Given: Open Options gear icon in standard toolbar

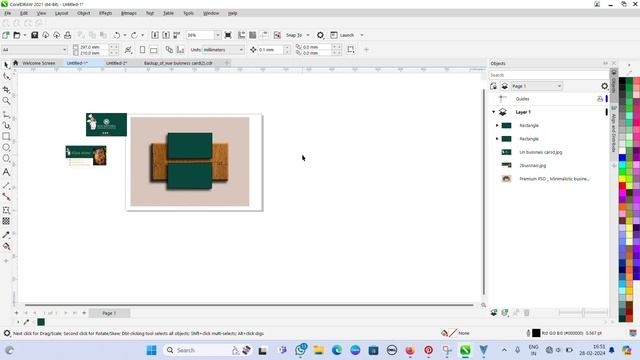Looking at the screenshot, I should click(320, 35).
